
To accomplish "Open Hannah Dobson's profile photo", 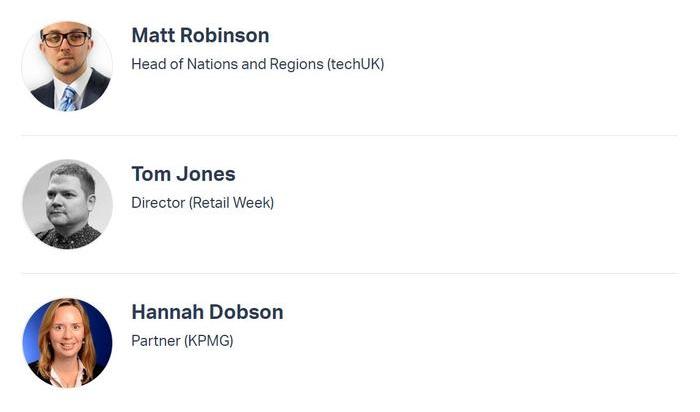I will tap(67, 342).
